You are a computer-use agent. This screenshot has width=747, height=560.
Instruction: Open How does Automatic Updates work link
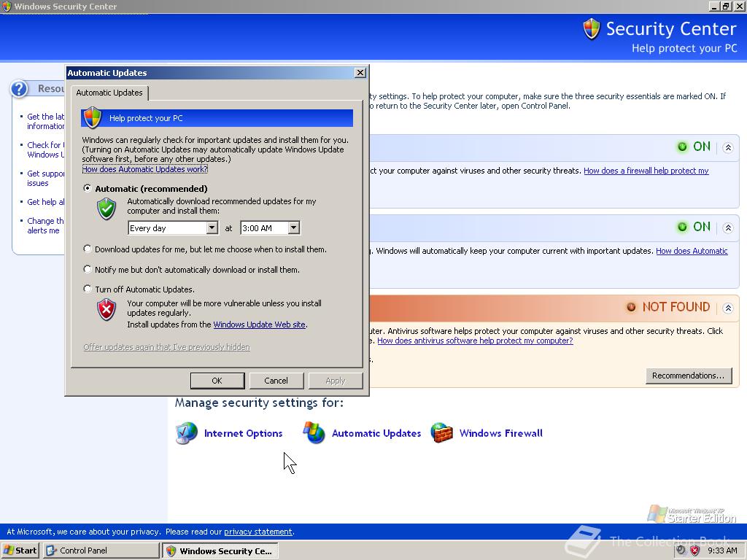point(145,169)
